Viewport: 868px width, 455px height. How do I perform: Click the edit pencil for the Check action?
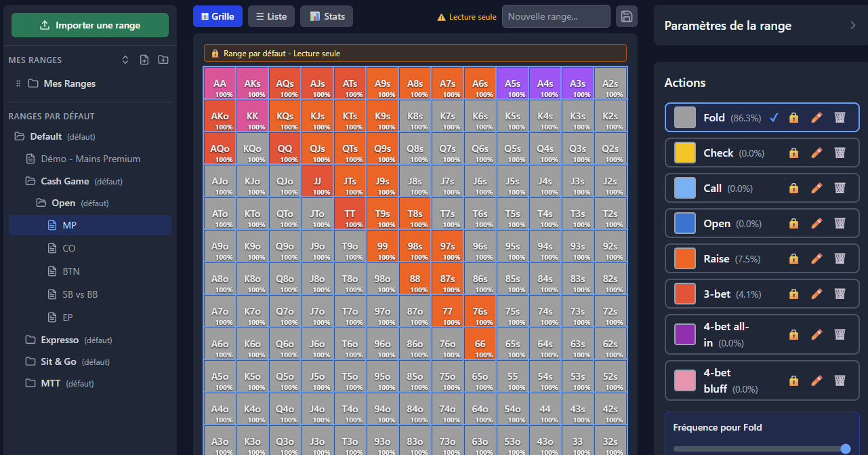[x=817, y=153]
